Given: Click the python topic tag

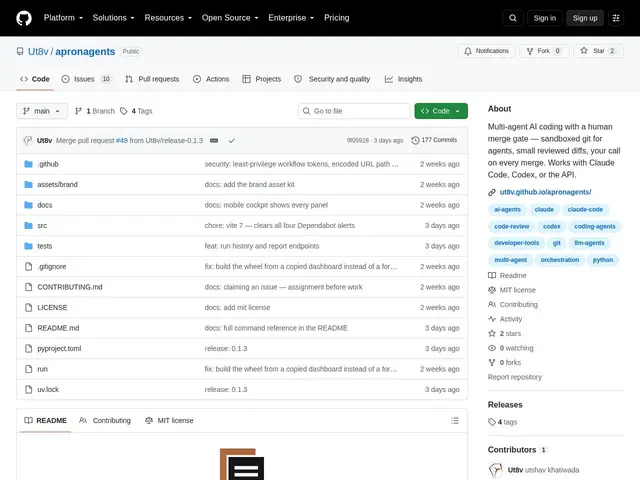Looking at the screenshot, I should tap(603, 260).
